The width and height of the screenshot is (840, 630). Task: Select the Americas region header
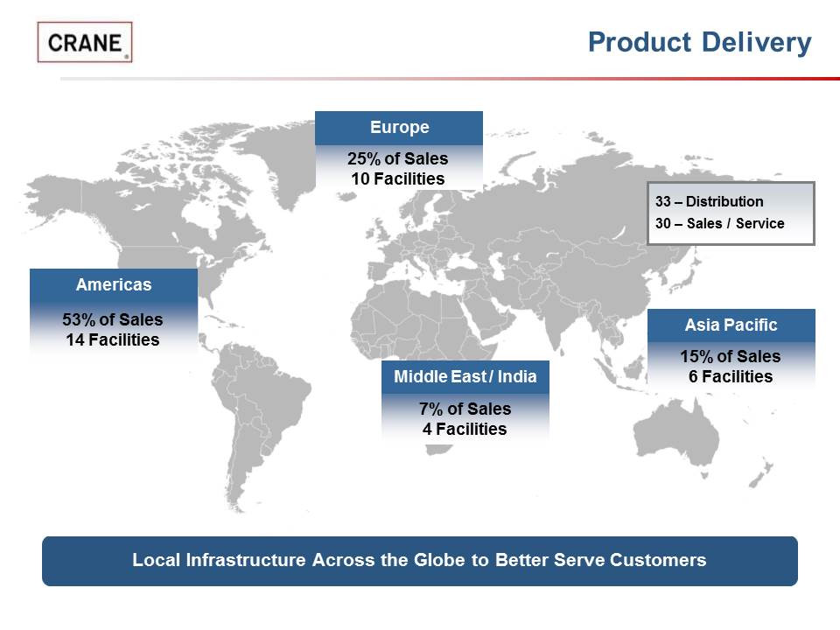114,285
